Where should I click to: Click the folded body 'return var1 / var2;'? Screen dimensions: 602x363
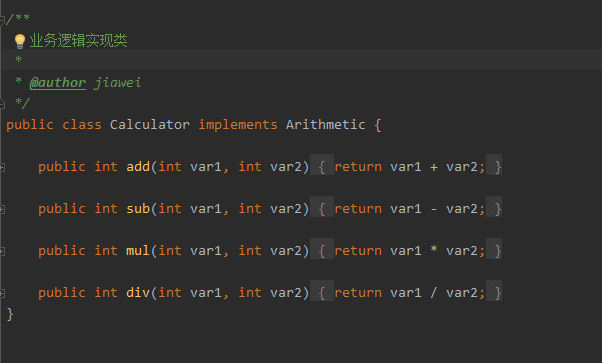coord(410,293)
